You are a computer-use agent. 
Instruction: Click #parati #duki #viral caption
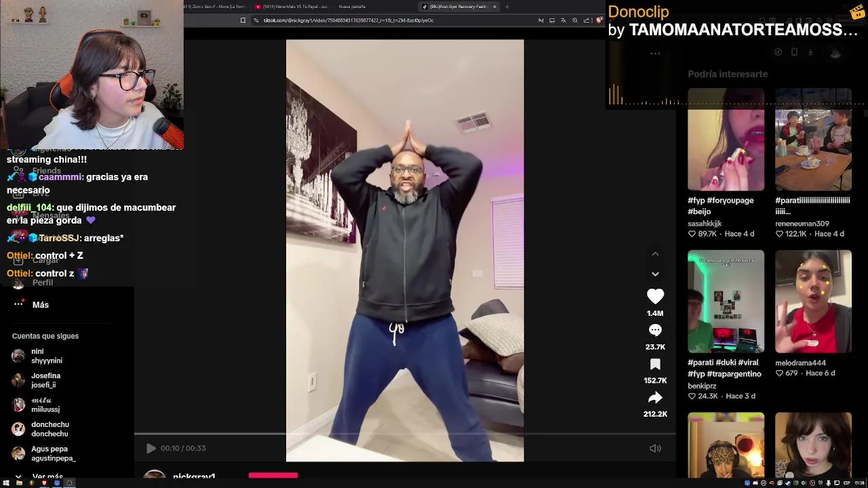pyautogui.click(x=724, y=368)
